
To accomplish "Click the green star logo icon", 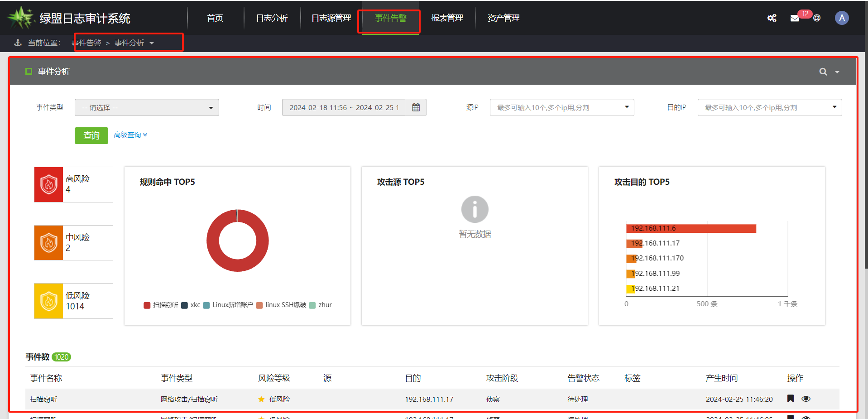I will [x=20, y=18].
